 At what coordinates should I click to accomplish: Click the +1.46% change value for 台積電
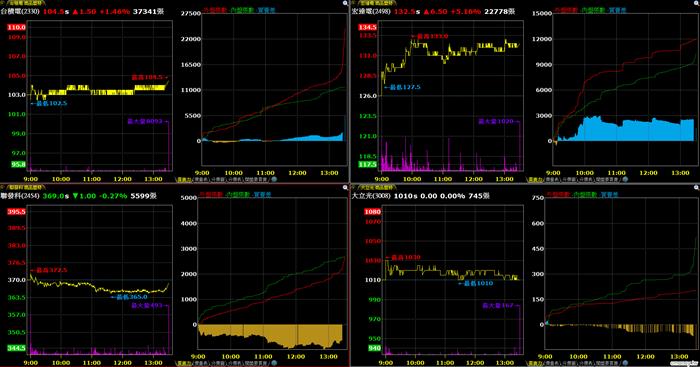click(114, 11)
